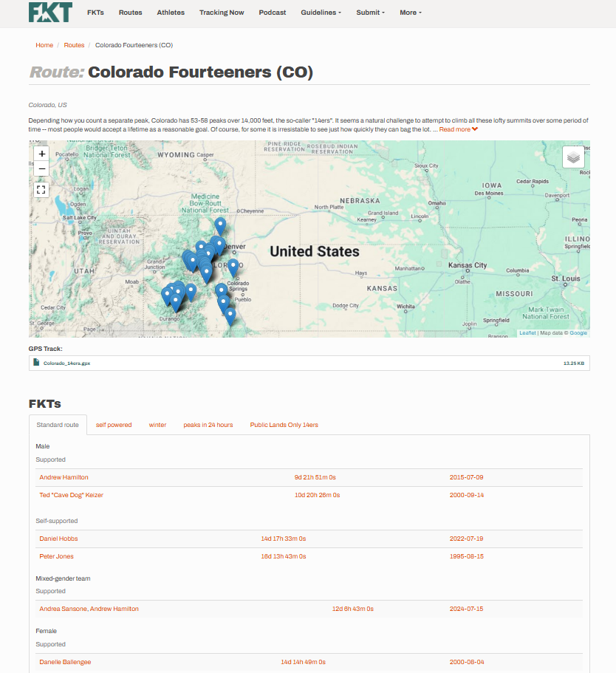Switch to the self powered tab
The image size is (616, 673).
pos(114,425)
